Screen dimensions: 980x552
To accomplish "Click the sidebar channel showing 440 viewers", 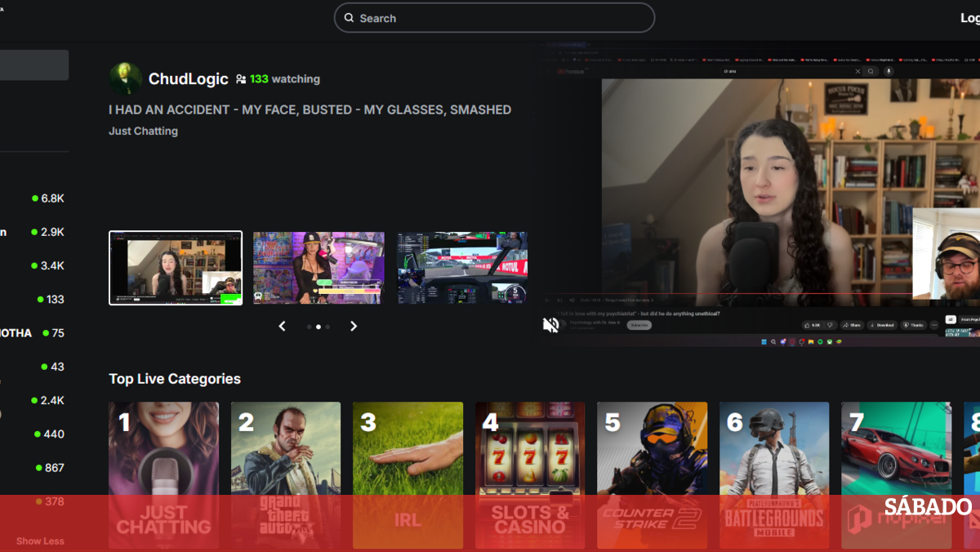I will 34,434.
